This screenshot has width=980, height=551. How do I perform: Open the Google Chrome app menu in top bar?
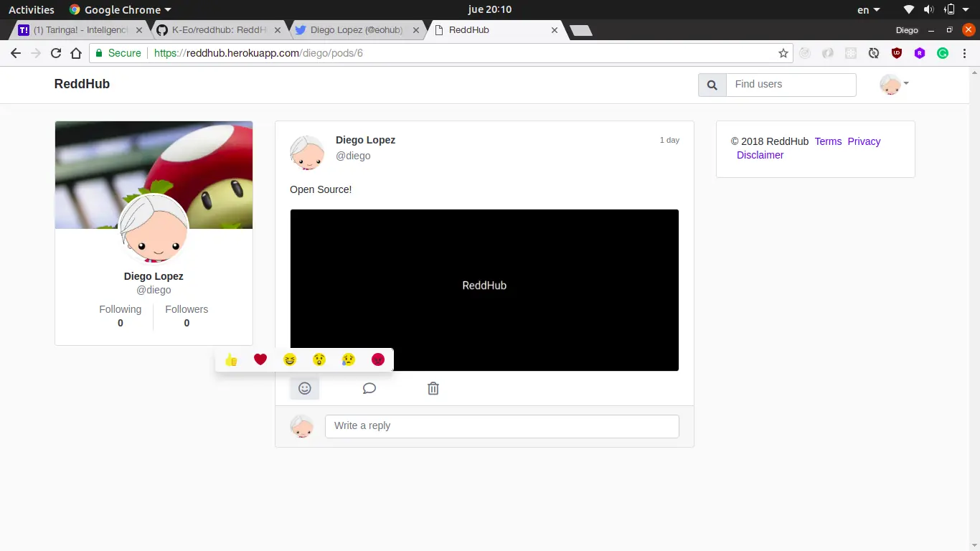point(121,10)
